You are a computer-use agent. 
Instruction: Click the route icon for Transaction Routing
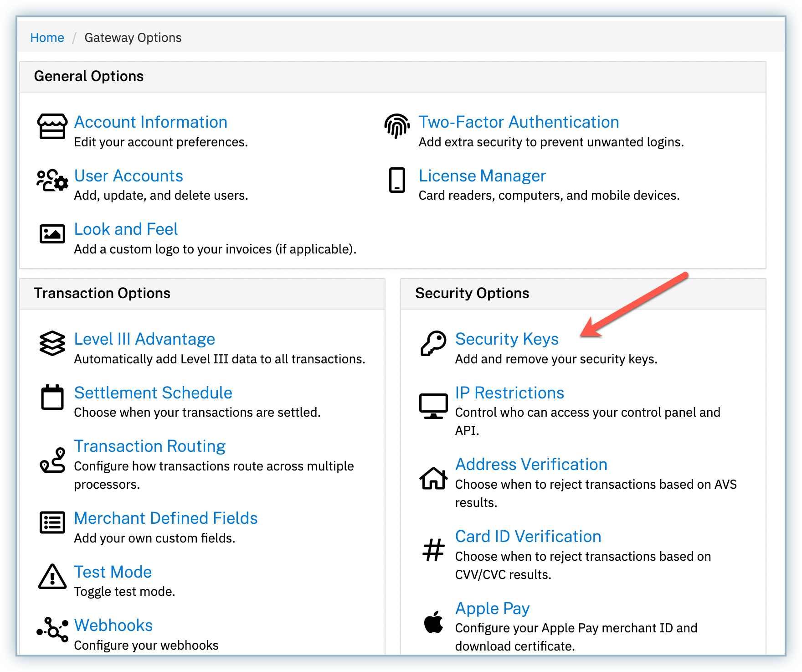pyautogui.click(x=52, y=460)
